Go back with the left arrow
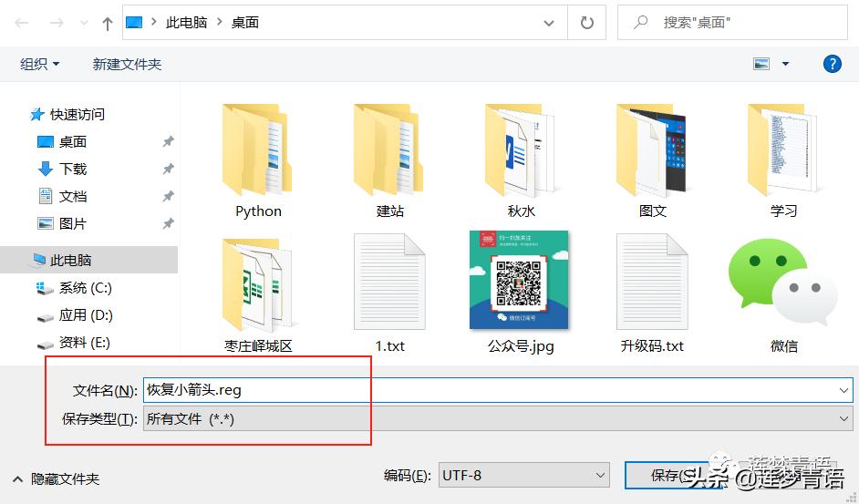Viewport: 859px width, 504px height. (21, 23)
